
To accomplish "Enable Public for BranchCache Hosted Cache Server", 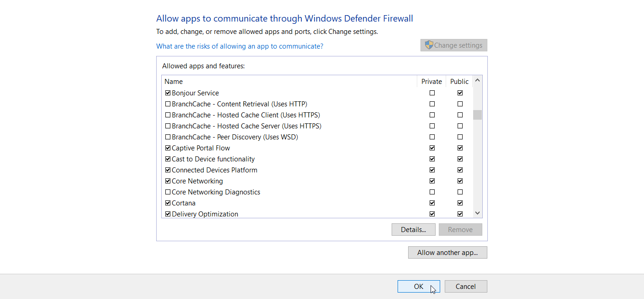I will coord(460,126).
